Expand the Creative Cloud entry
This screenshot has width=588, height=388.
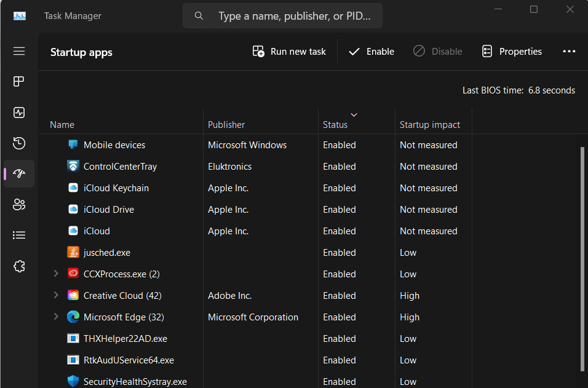(55, 295)
